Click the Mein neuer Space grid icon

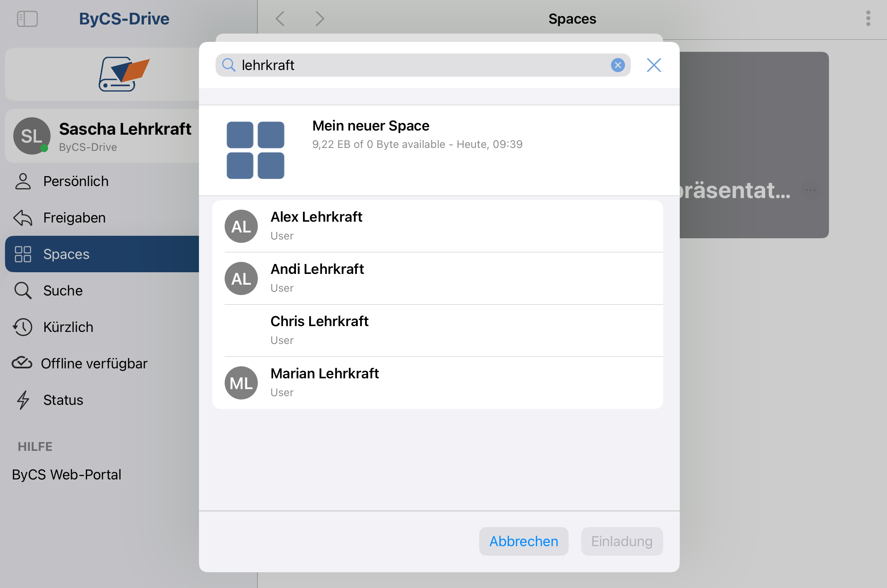pyautogui.click(x=255, y=150)
